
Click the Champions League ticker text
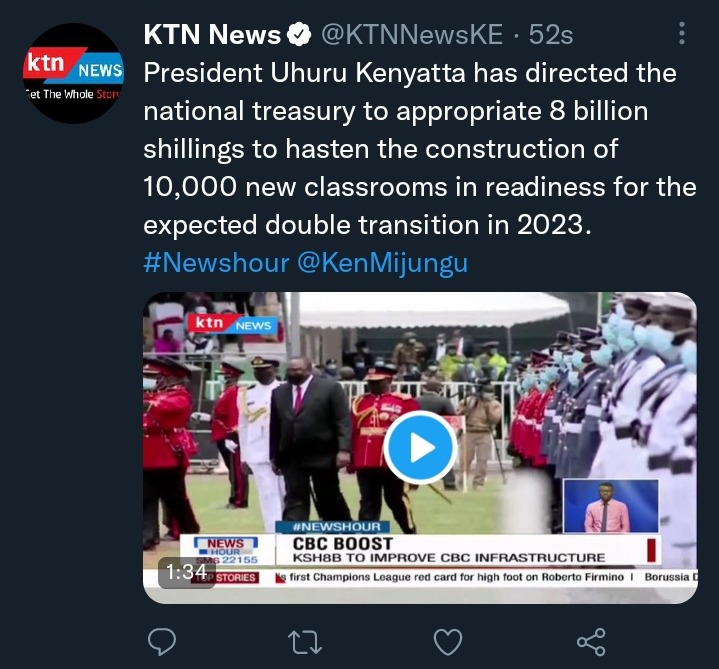click(456, 577)
